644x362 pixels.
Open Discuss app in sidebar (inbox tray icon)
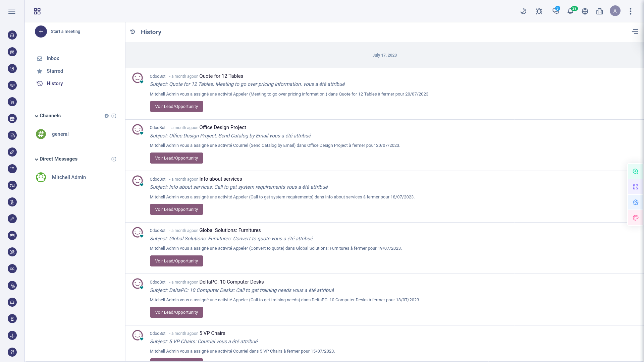(12, 35)
